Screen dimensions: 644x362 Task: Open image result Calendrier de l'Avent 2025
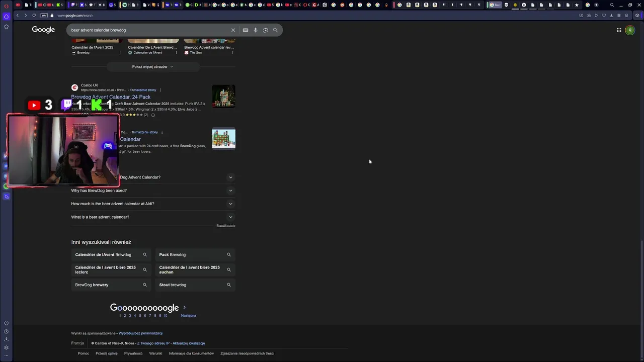(93, 47)
